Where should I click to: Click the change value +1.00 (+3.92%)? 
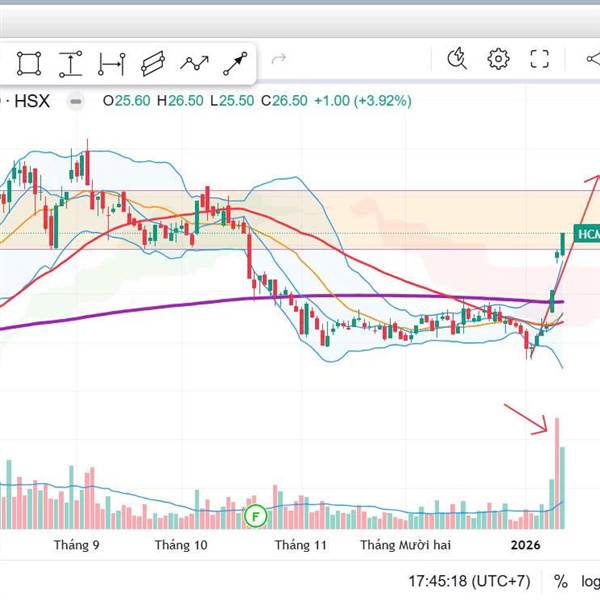coord(363,101)
